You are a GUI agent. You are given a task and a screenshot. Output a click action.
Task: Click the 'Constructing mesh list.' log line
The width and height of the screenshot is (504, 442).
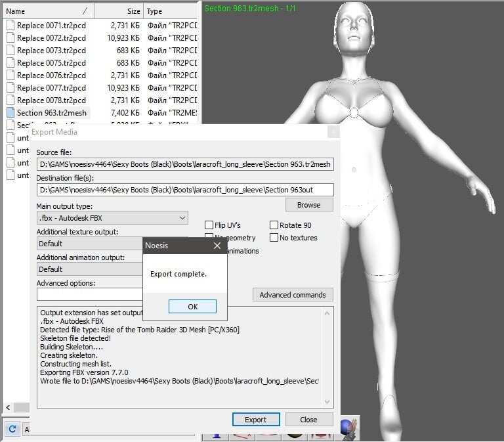[76, 364]
